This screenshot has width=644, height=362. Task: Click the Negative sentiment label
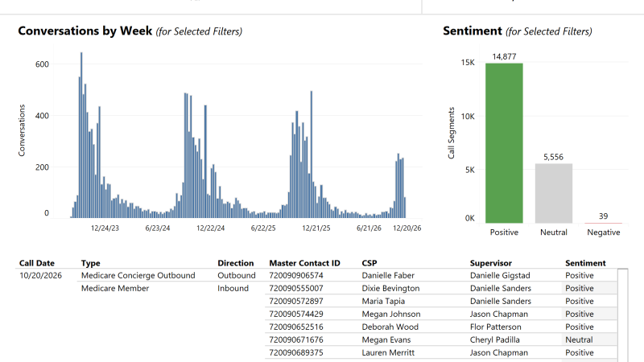click(x=603, y=232)
